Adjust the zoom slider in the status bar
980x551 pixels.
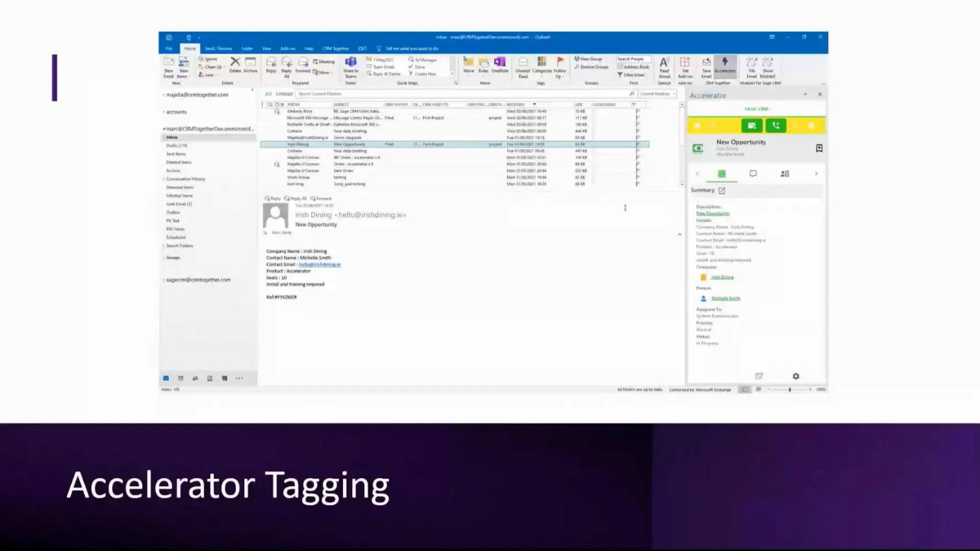tap(790, 389)
